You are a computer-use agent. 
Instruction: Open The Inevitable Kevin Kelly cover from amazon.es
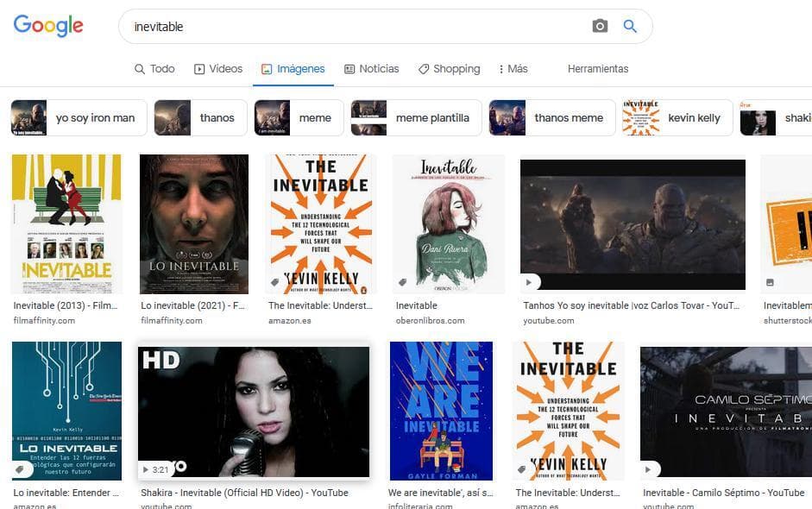click(320, 224)
